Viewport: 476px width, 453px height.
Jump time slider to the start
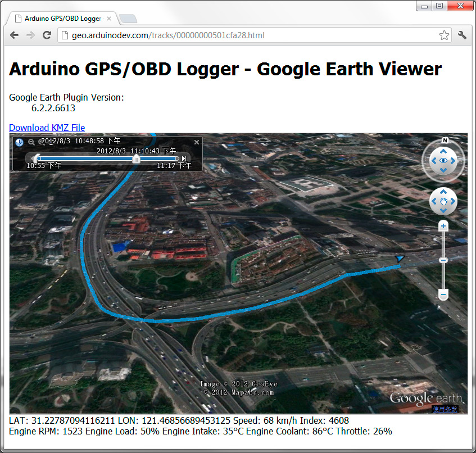31,158
